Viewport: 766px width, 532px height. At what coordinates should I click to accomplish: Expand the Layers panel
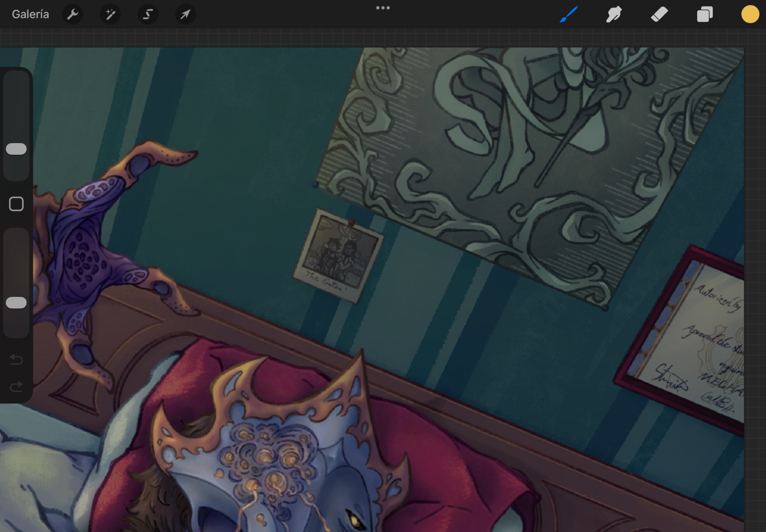pyautogui.click(x=705, y=15)
